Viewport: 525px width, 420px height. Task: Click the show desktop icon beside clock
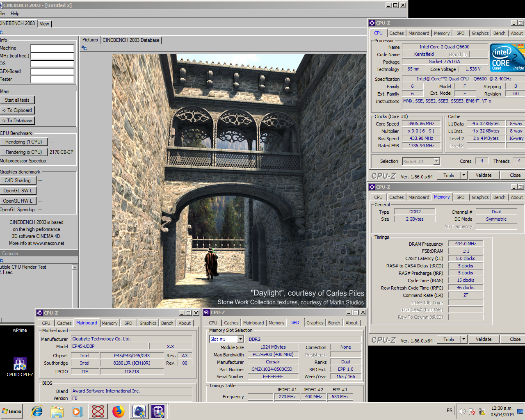(520, 411)
